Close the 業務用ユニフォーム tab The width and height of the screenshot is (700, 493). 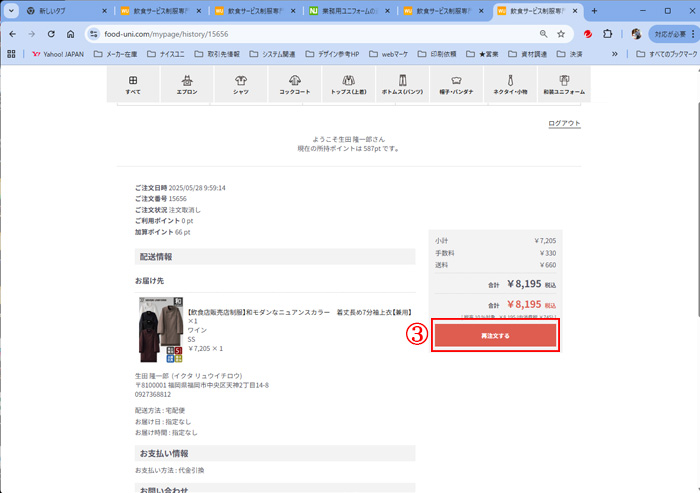pyautogui.click(x=387, y=11)
